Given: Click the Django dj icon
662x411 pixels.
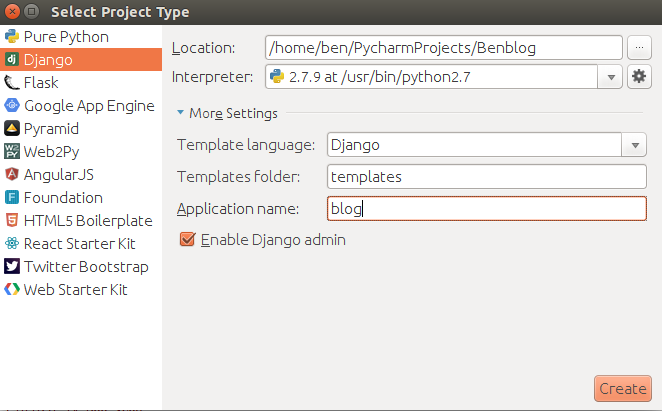Looking at the screenshot, I should [x=12, y=60].
